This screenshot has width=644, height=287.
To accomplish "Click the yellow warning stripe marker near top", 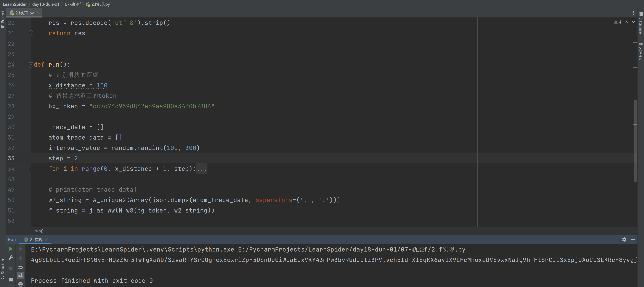I will point(635,43).
